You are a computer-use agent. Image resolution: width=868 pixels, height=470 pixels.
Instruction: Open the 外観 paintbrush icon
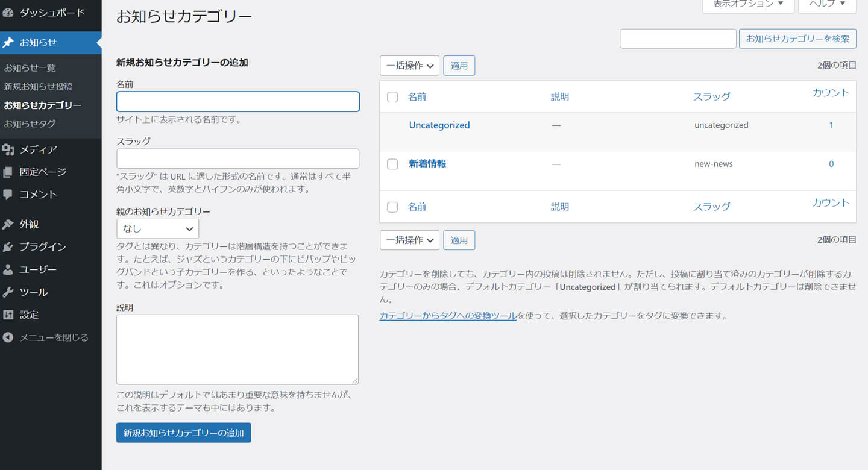(8, 224)
